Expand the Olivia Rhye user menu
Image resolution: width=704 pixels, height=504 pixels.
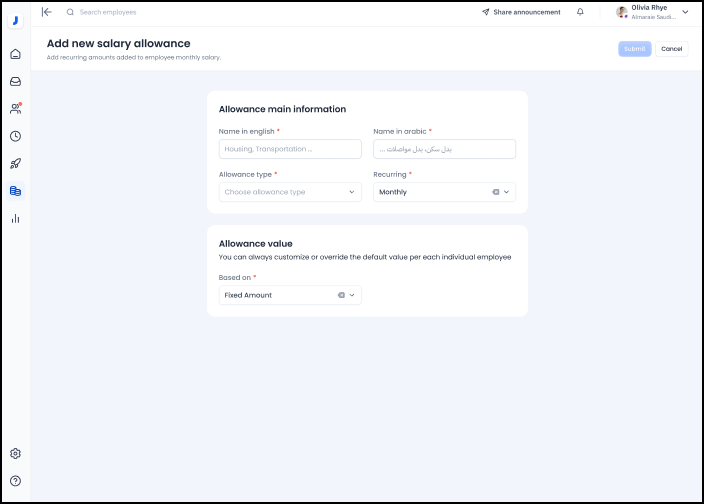point(685,12)
